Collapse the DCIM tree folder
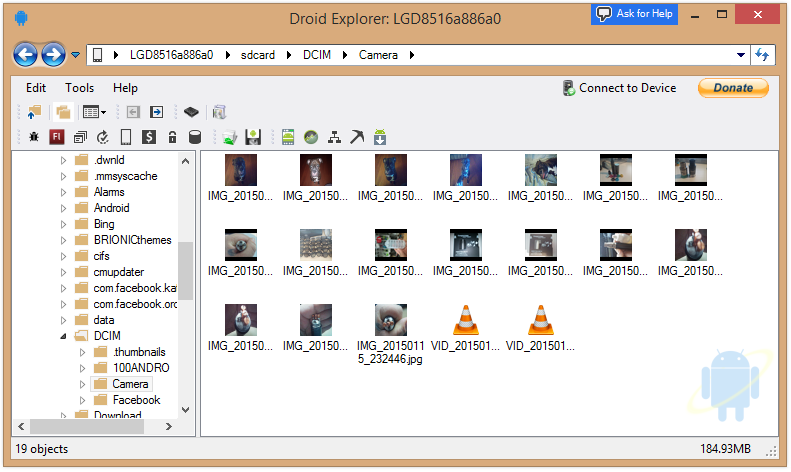 pos(64,336)
